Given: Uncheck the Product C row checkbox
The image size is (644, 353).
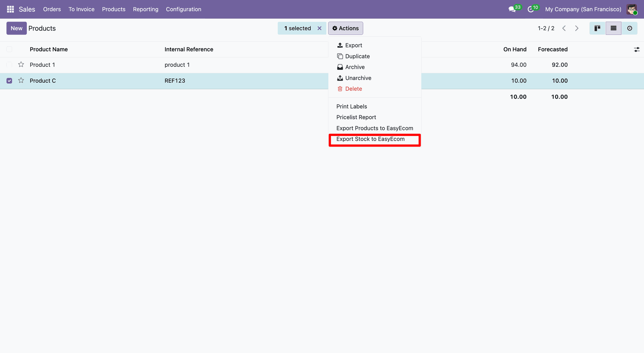Looking at the screenshot, I should (x=9, y=81).
